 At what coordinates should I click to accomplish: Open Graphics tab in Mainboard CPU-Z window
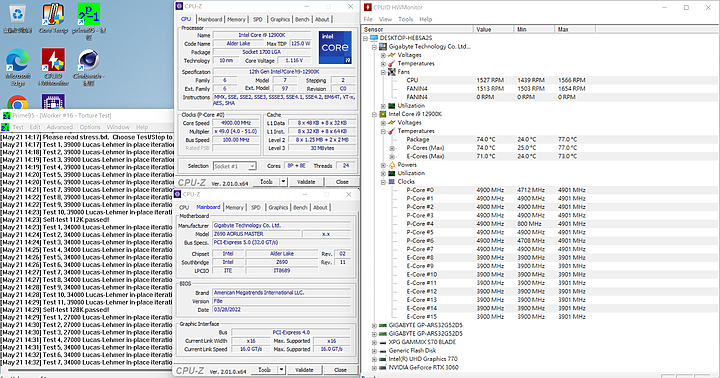[278, 208]
